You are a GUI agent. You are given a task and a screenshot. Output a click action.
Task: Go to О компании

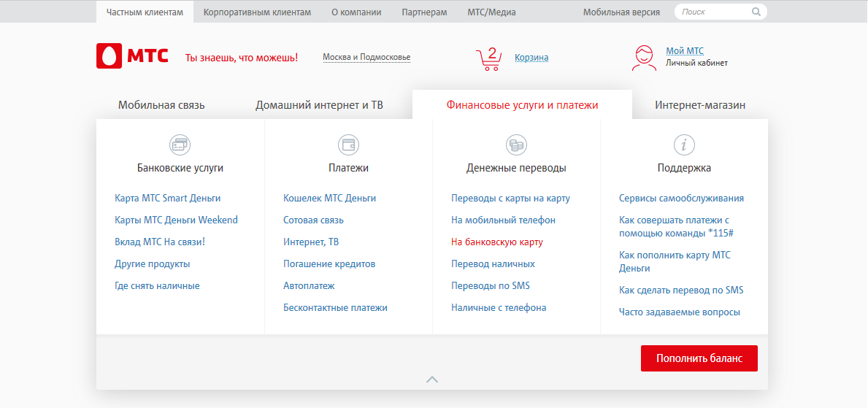tap(356, 12)
